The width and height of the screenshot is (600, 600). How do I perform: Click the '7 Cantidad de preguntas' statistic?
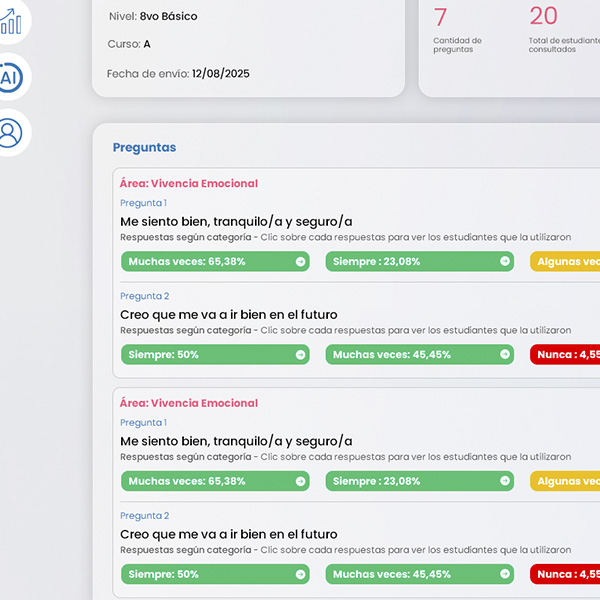456,29
